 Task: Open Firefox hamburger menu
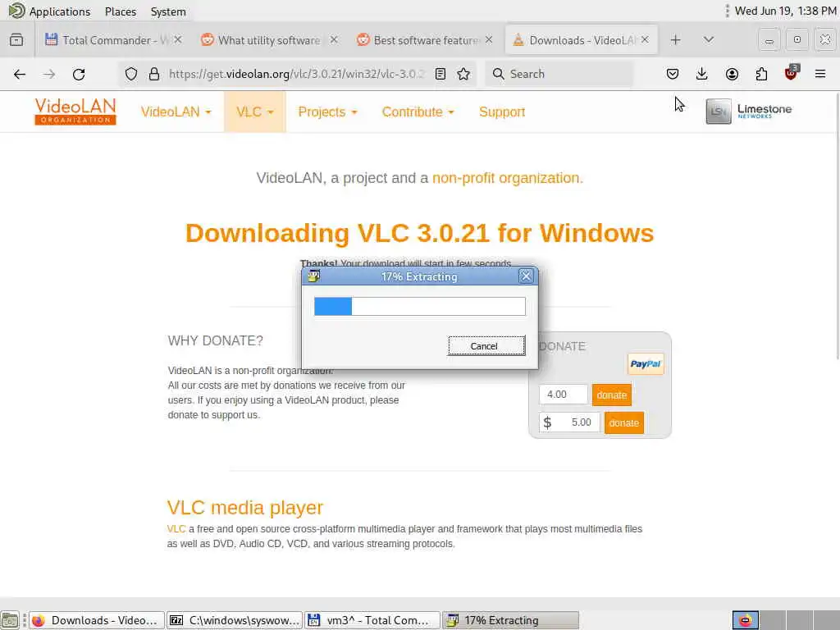pyautogui.click(x=820, y=74)
